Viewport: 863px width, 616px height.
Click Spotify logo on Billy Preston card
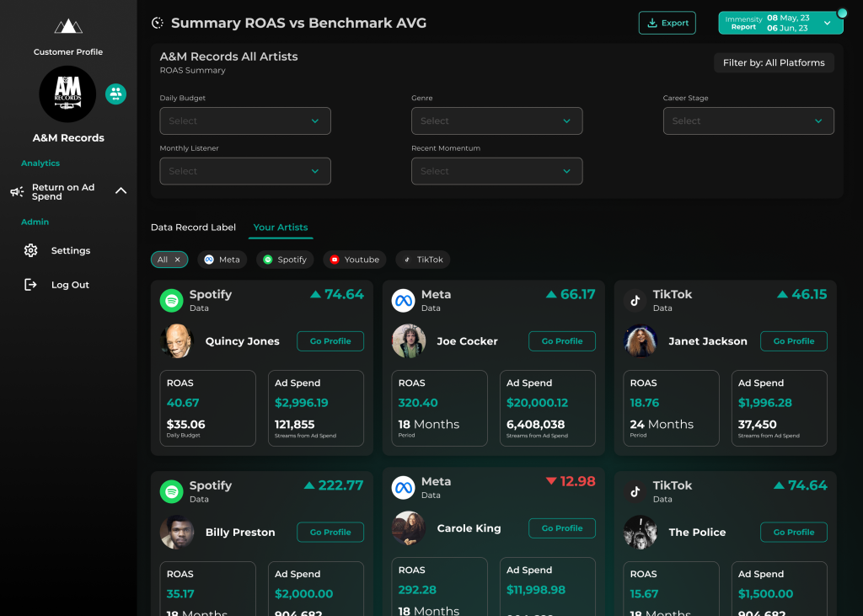[172, 491]
